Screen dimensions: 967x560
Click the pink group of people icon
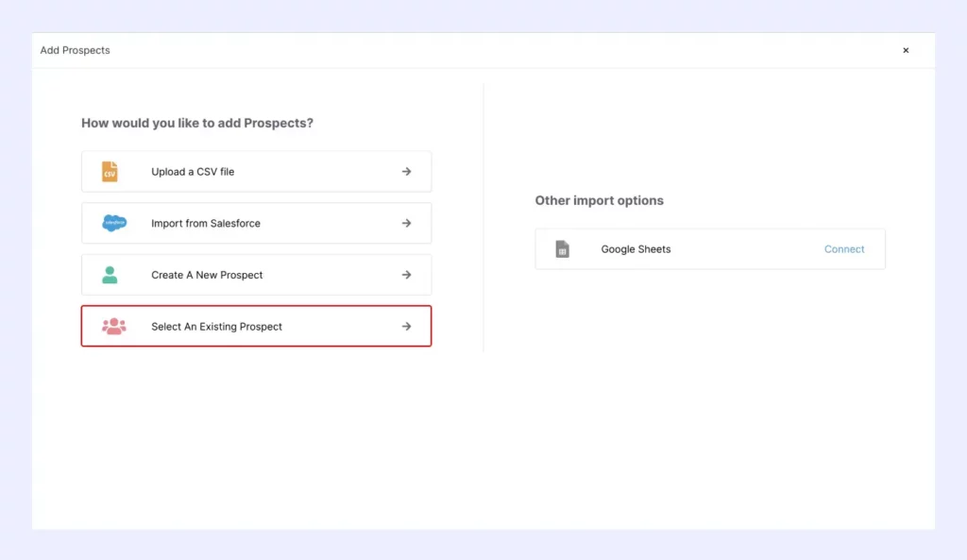pos(114,326)
